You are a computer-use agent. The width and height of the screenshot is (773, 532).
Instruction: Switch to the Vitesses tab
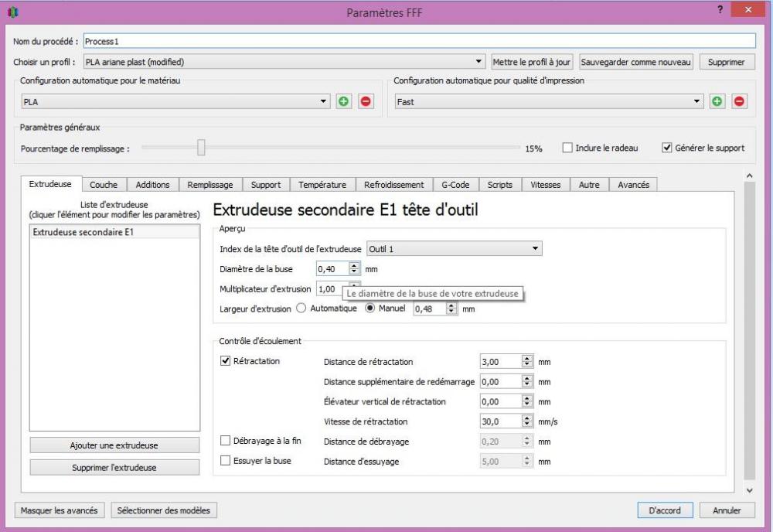coord(545,184)
